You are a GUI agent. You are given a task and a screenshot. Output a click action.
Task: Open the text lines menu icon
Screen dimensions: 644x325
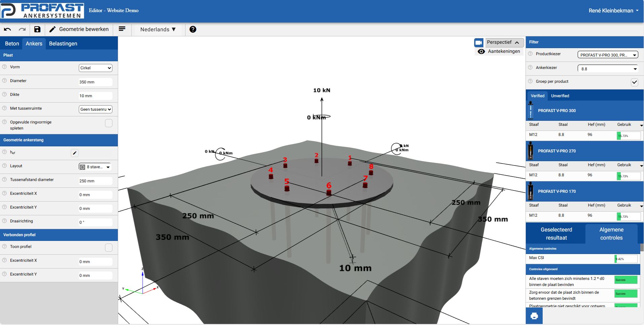[x=122, y=29]
